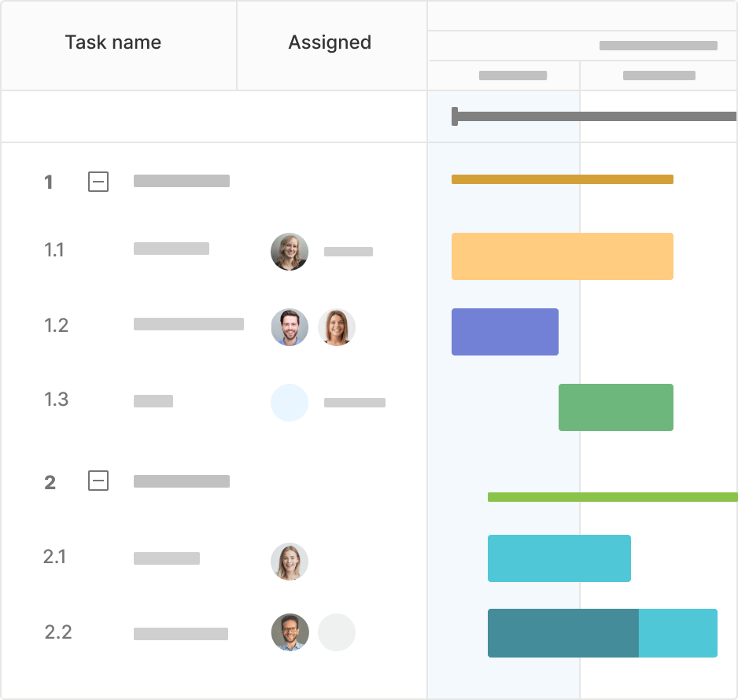This screenshot has height=700, width=738.
Task: Sort by the Task name column header
Action: (x=114, y=43)
